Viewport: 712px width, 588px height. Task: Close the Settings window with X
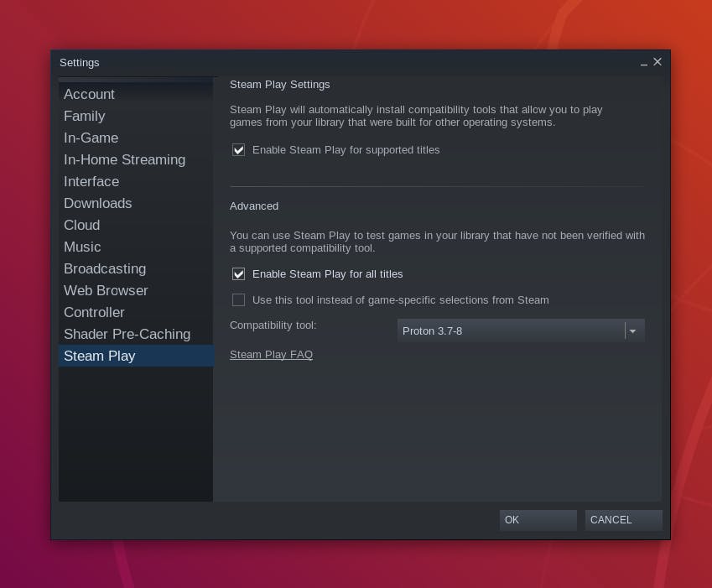coord(657,62)
